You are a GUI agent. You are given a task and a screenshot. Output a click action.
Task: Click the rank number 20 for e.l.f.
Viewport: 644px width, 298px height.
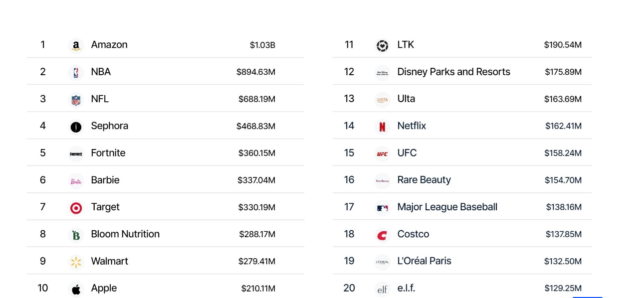tap(349, 288)
